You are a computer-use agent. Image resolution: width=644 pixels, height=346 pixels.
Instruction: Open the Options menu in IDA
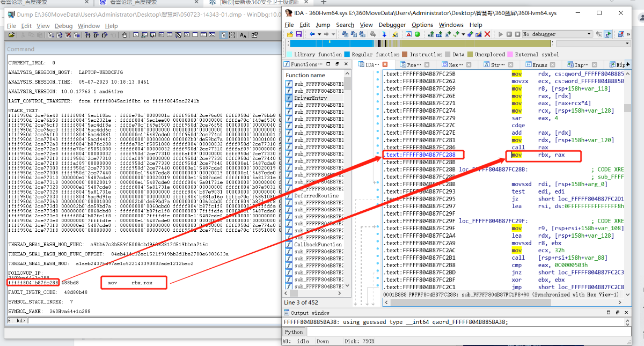click(x=422, y=25)
